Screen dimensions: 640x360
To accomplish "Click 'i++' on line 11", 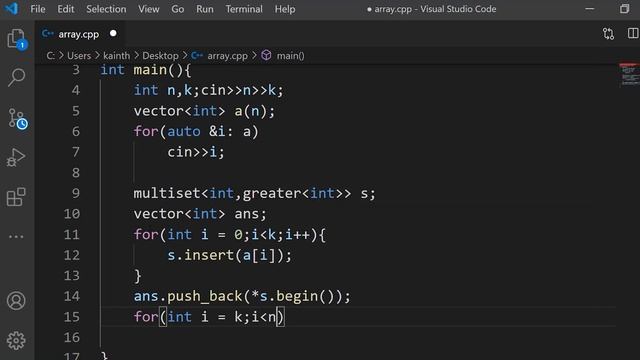I will [297, 235].
